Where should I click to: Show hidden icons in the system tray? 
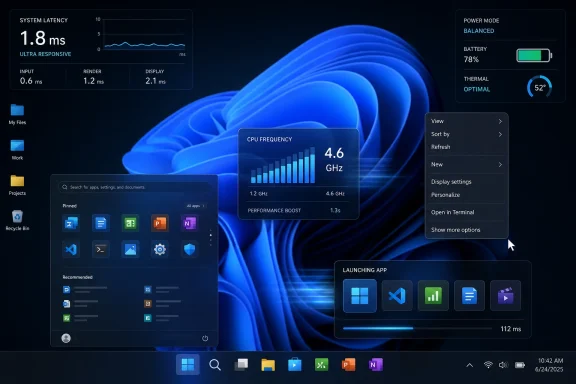coord(469,365)
